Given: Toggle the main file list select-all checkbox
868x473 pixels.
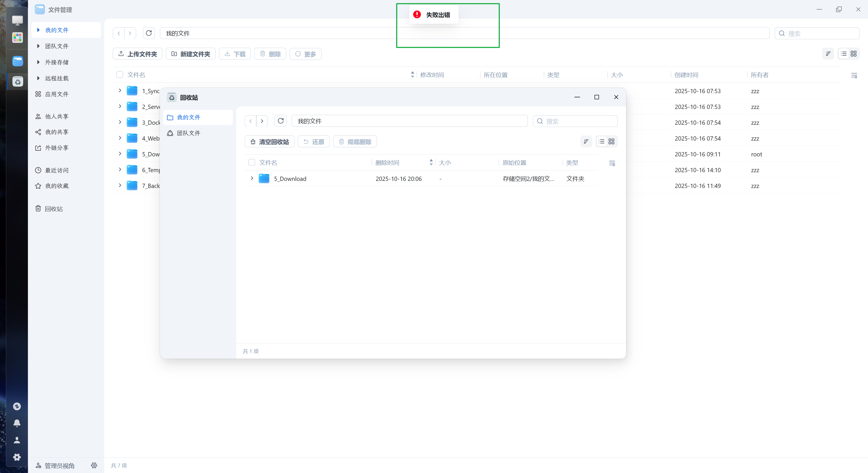Looking at the screenshot, I should (120, 75).
